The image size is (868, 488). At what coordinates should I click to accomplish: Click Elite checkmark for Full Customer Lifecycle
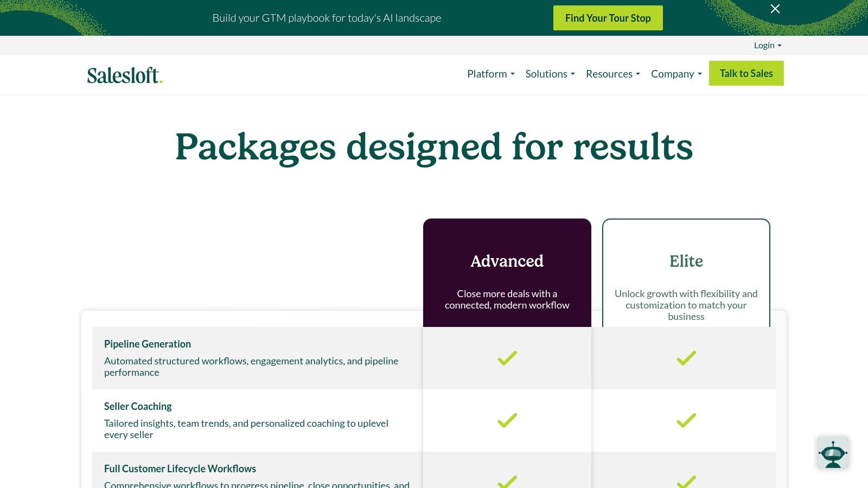[x=686, y=481]
